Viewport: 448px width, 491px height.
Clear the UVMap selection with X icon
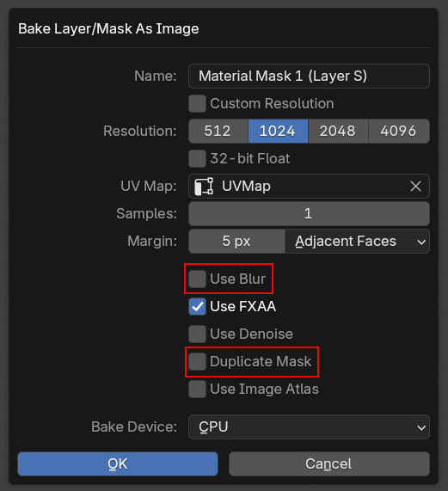415,187
